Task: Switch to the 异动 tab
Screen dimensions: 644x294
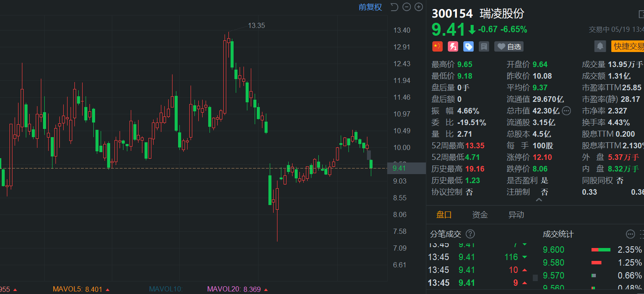Action: (x=516, y=215)
